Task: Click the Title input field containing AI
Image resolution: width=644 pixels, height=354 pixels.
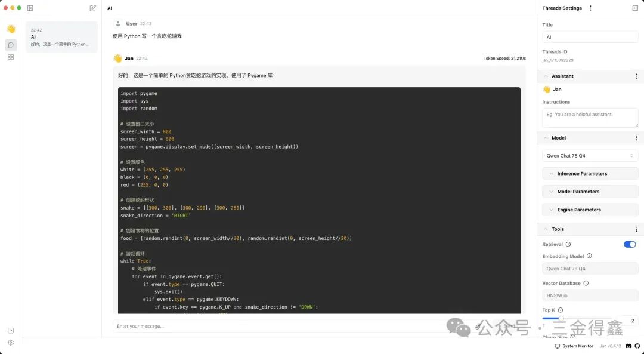Action: point(590,37)
